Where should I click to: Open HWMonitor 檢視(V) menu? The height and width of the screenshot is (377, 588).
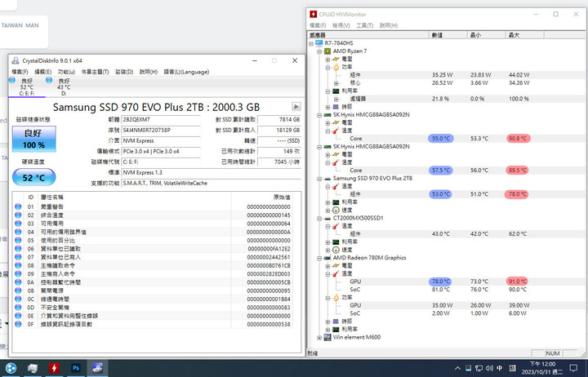click(341, 25)
